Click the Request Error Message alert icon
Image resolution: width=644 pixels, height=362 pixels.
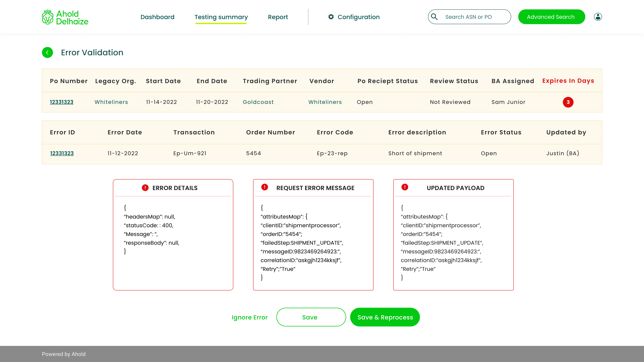264,187
